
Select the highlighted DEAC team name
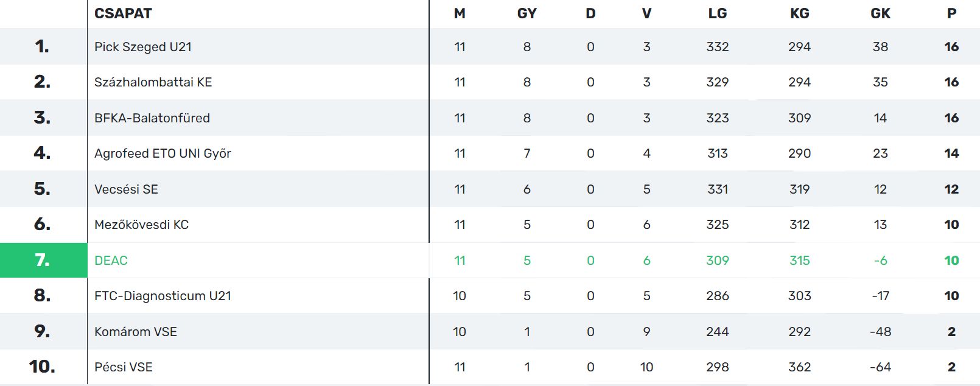111,261
